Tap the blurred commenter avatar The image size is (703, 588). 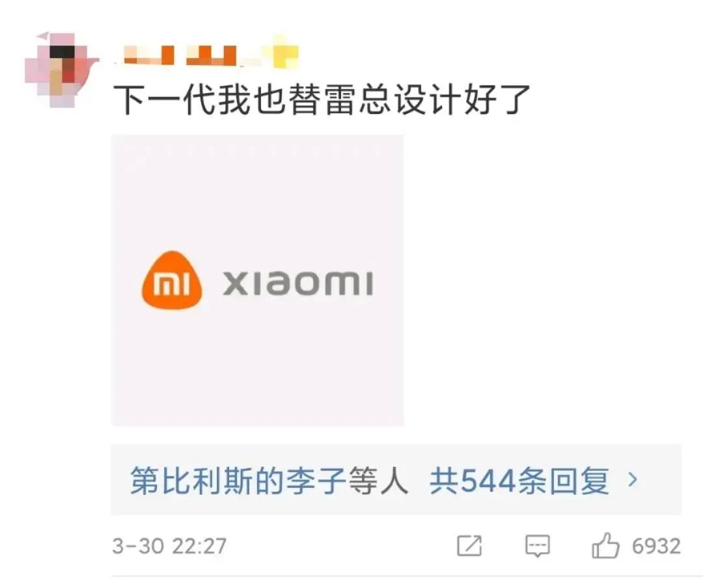tap(61, 70)
